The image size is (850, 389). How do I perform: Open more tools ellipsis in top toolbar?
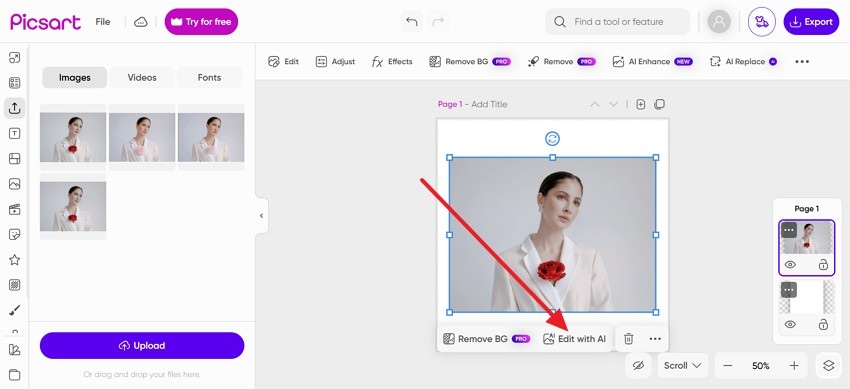tap(802, 62)
